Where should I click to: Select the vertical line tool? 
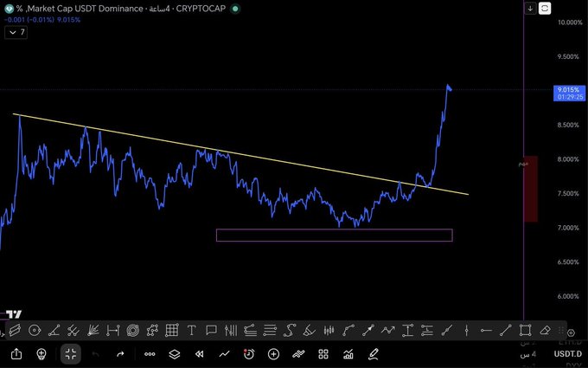[x=466, y=331]
